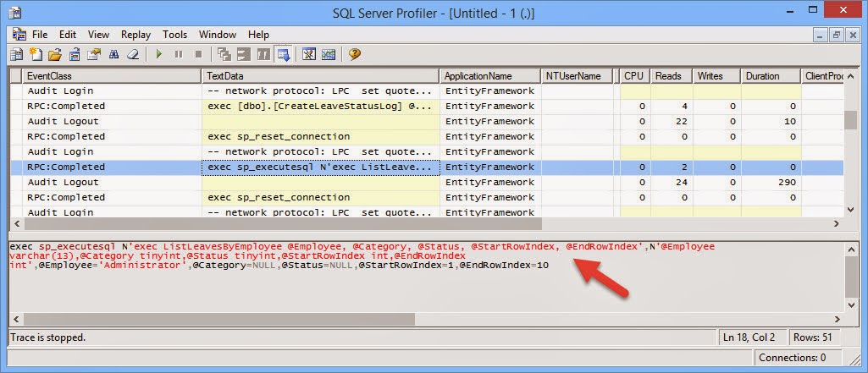Image resolution: width=868 pixels, height=373 pixels.
Task: Open the Replay menu
Action: coord(135,35)
